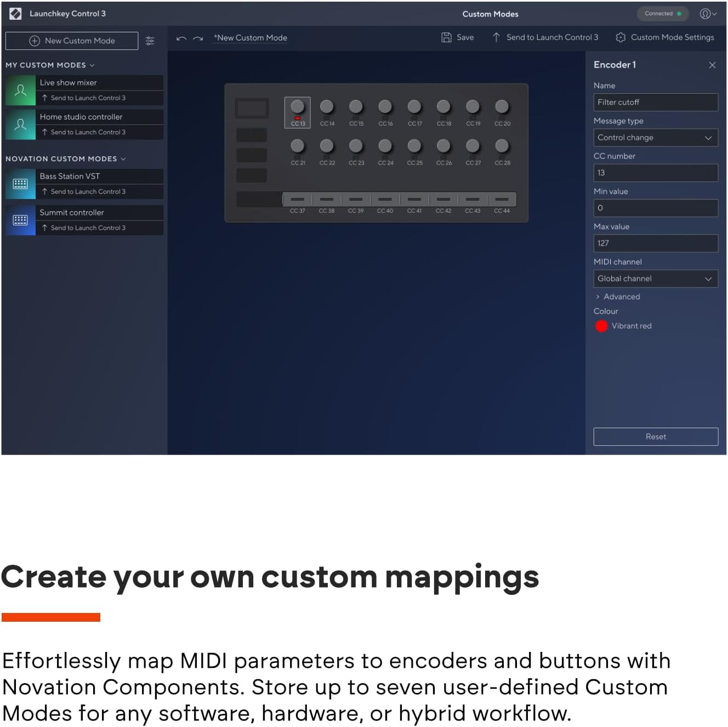Select the CC 25 encoder knob
Screen dimensions: 728x727
(x=414, y=146)
